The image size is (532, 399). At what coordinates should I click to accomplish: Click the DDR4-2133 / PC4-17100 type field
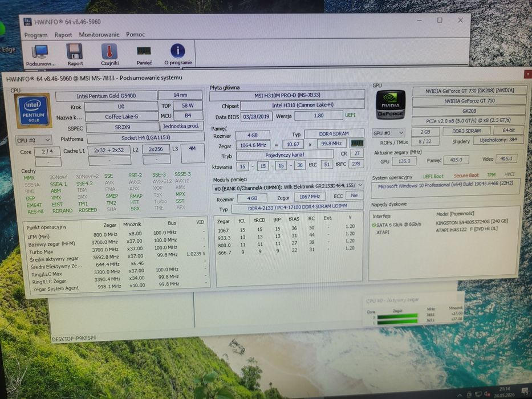point(297,208)
